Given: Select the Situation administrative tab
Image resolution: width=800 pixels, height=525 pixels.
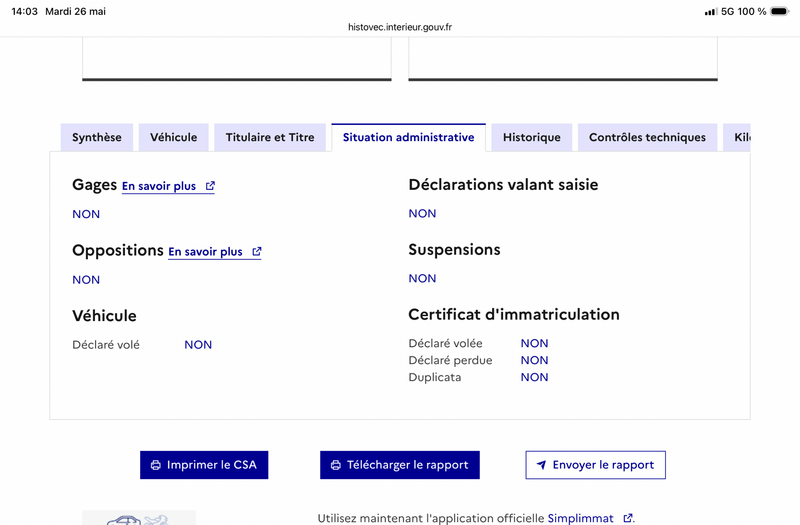Looking at the screenshot, I should tap(409, 137).
